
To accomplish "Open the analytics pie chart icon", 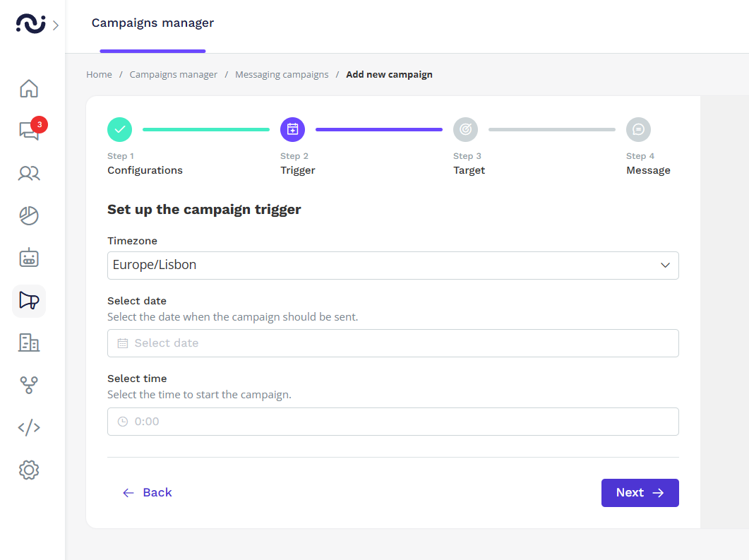I will pos(29,216).
